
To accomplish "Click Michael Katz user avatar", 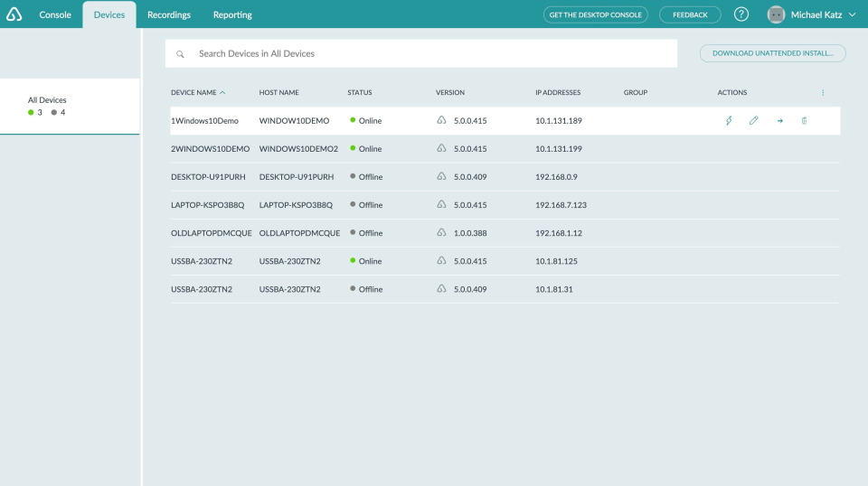I will (x=776, y=14).
